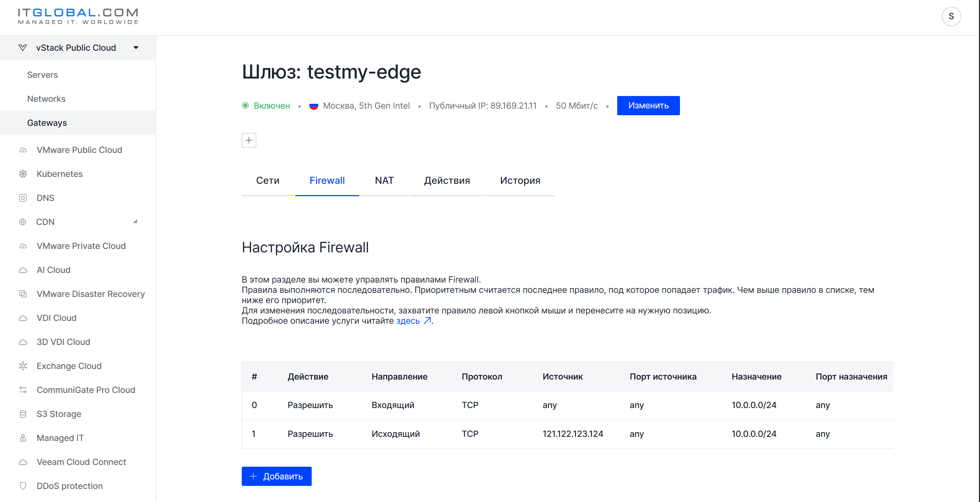Click the Действие column header
The height and width of the screenshot is (502, 980).
(308, 377)
